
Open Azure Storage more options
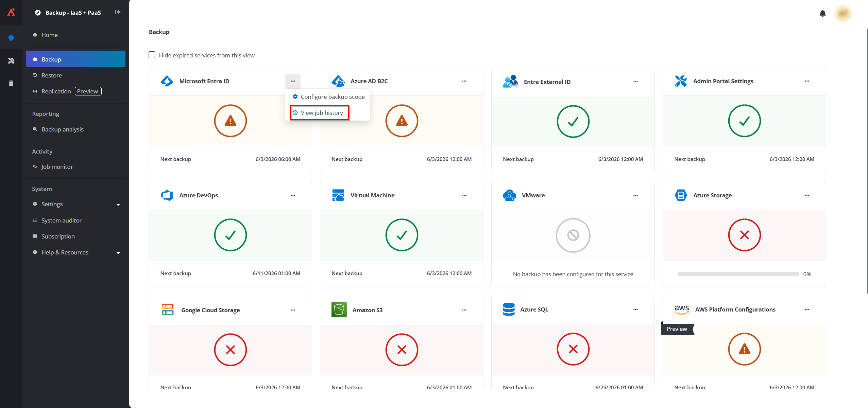pyautogui.click(x=807, y=195)
